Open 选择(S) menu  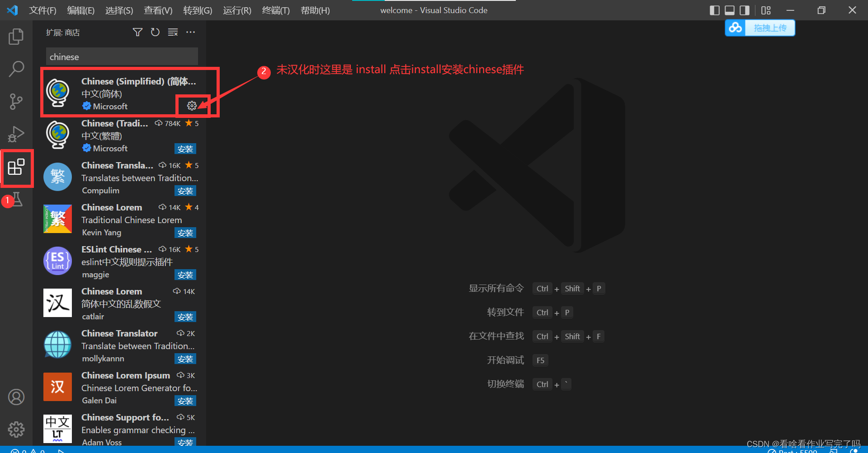[119, 10]
